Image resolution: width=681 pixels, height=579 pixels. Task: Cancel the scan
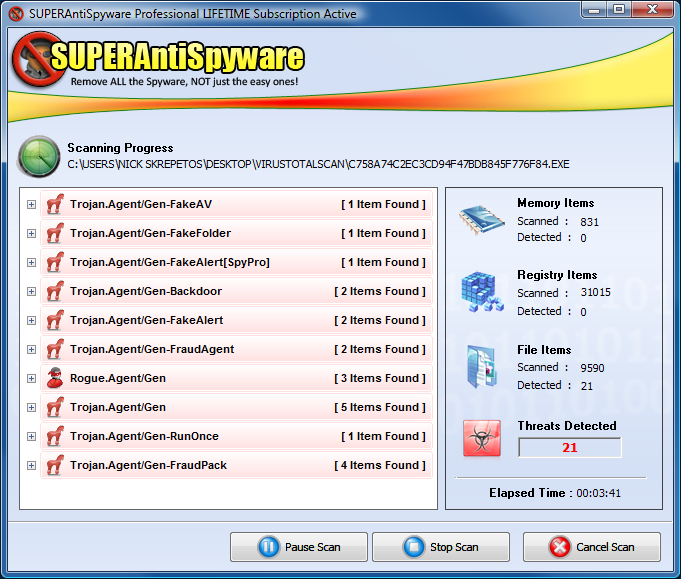click(592, 547)
